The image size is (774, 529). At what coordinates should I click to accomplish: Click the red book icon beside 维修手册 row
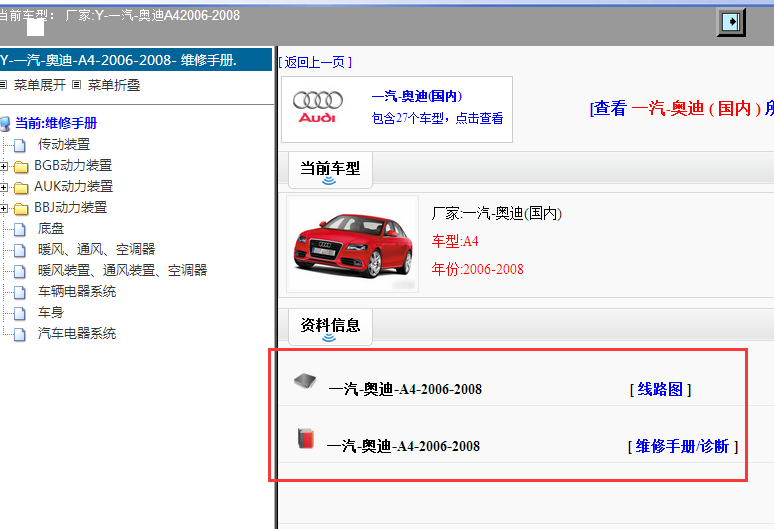(x=306, y=438)
